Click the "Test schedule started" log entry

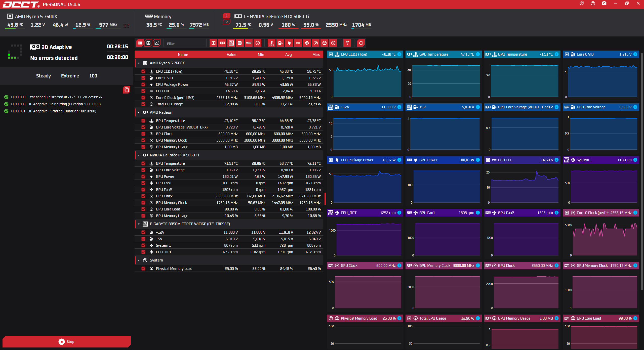tap(65, 97)
